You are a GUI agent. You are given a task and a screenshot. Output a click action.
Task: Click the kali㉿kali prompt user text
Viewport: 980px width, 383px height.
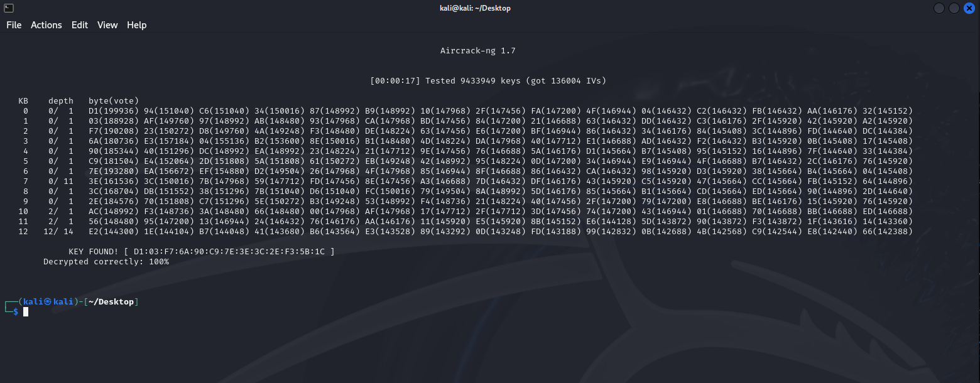tap(49, 302)
